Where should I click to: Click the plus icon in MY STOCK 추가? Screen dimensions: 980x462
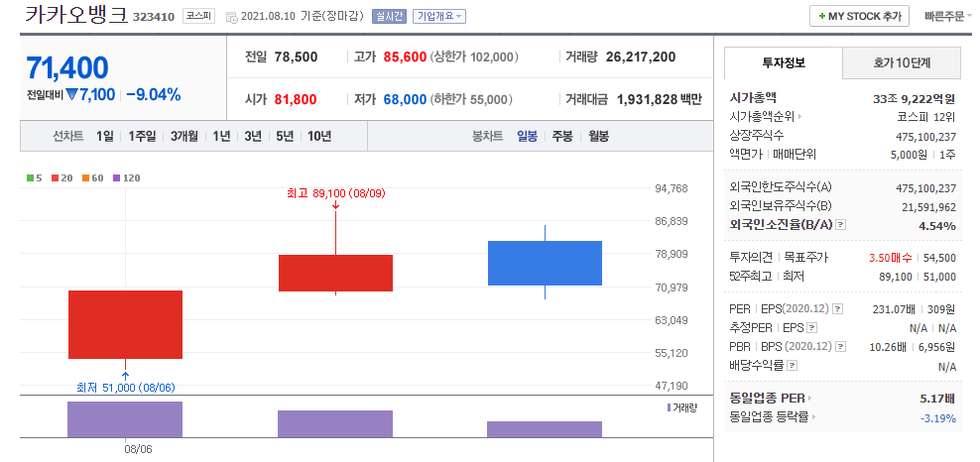821,17
